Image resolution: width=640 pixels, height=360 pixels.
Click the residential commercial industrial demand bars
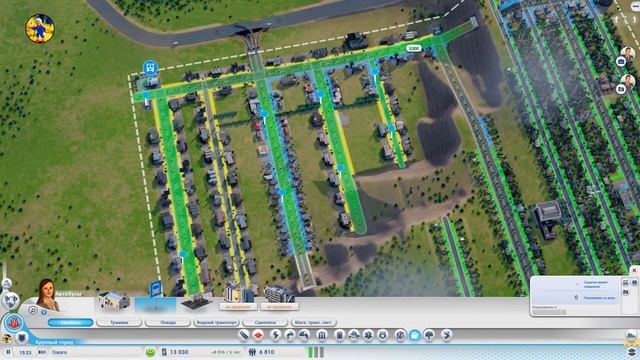coord(316,352)
